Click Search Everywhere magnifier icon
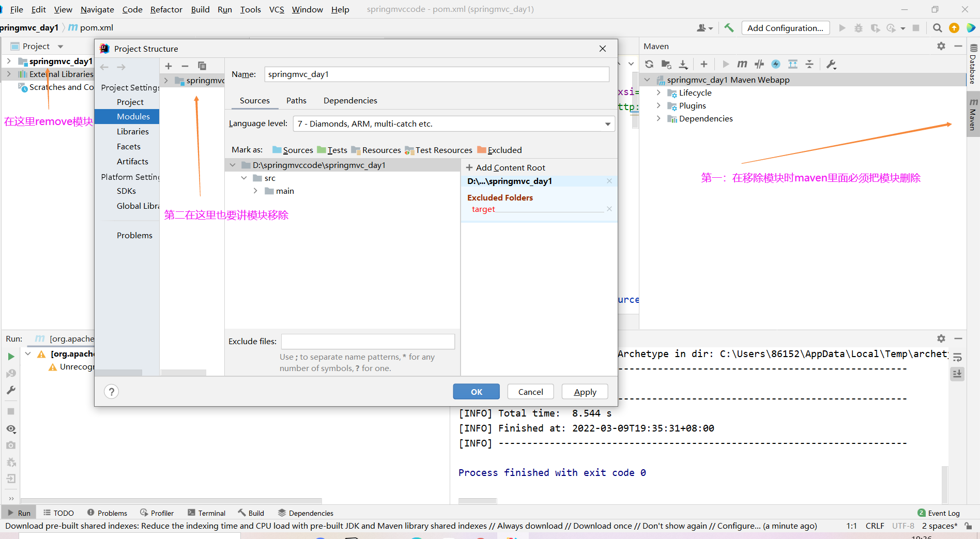This screenshot has height=539, width=980. (x=937, y=28)
